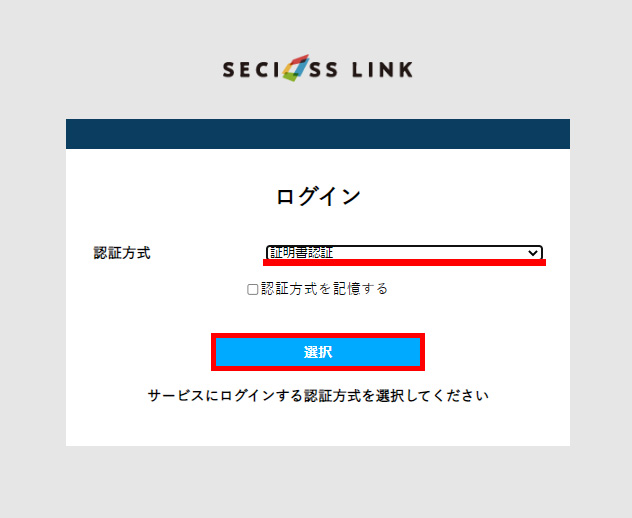Click the ログイン heading
632x518 pixels.
(x=318, y=197)
